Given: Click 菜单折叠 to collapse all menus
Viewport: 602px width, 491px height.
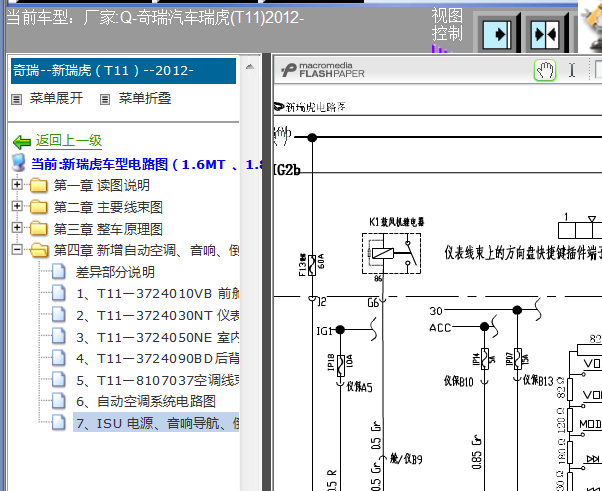Looking at the screenshot, I should (x=145, y=98).
